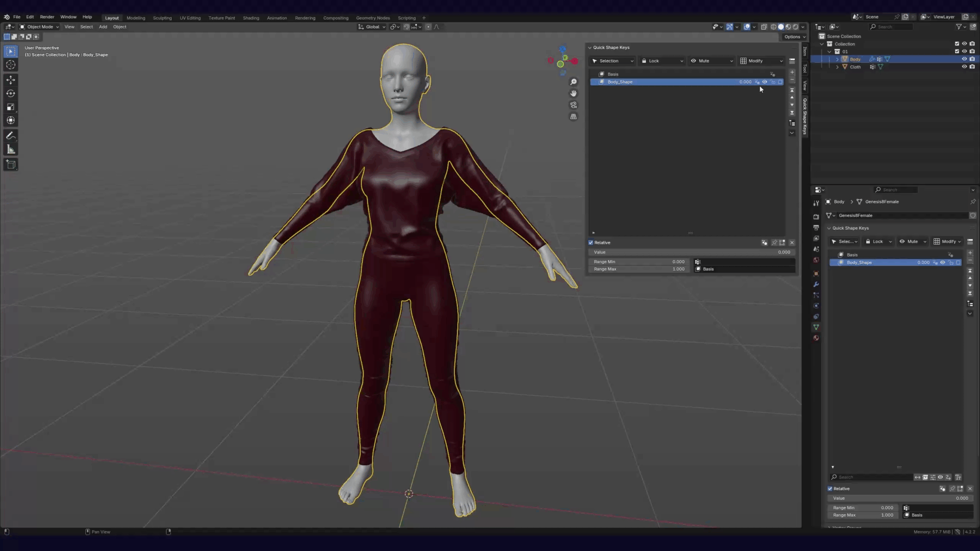This screenshot has width=980, height=551.
Task: Open the File menu
Action: click(x=17, y=17)
